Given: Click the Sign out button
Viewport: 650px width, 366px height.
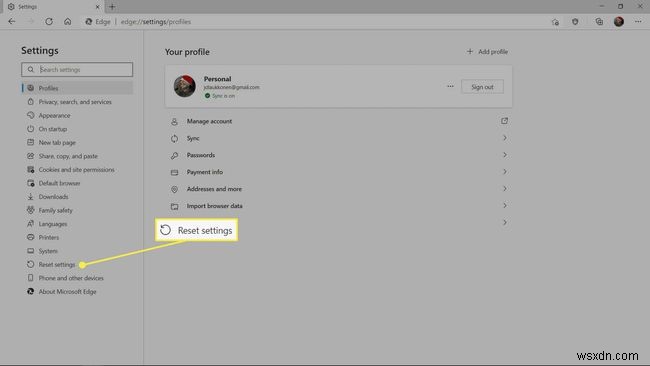Looking at the screenshot, I should click(482, 87).
